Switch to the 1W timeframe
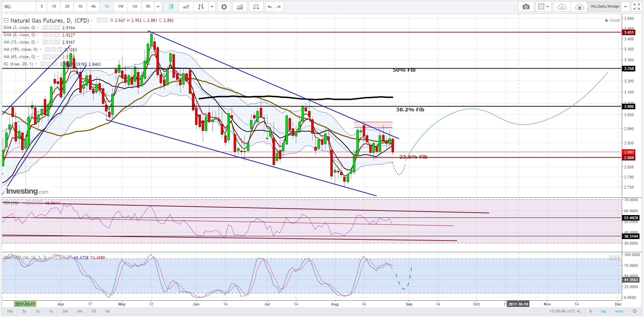644x317 pixels. point(121,7)
